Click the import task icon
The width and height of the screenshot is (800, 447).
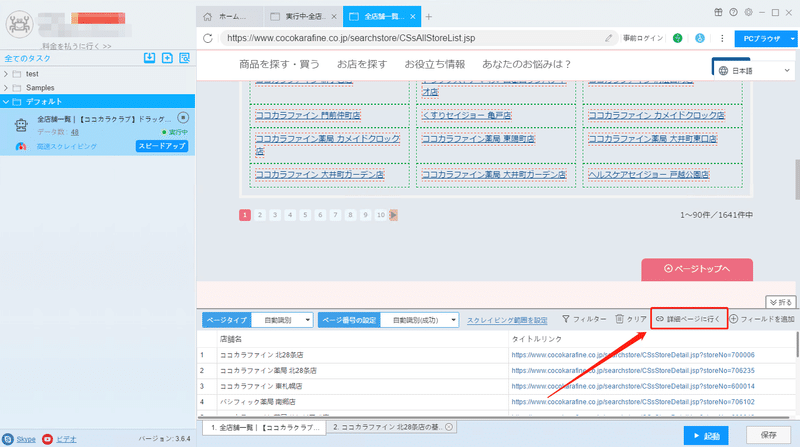149,58
